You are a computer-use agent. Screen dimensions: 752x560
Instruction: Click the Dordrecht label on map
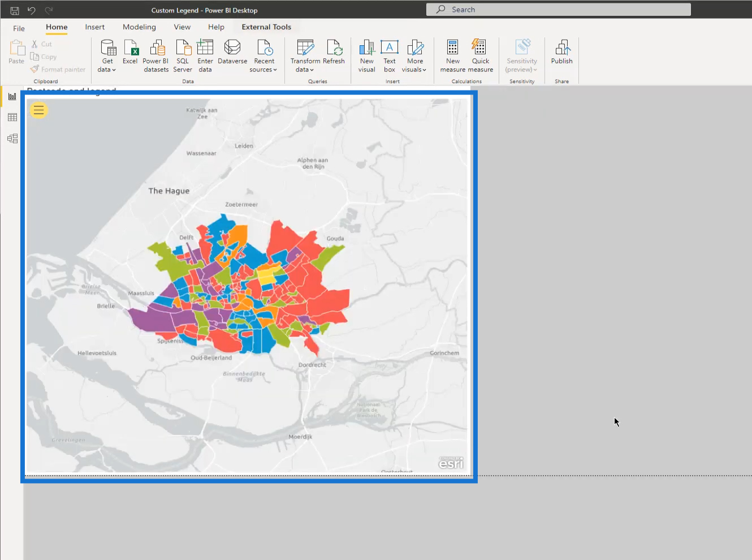pos(312,365)
